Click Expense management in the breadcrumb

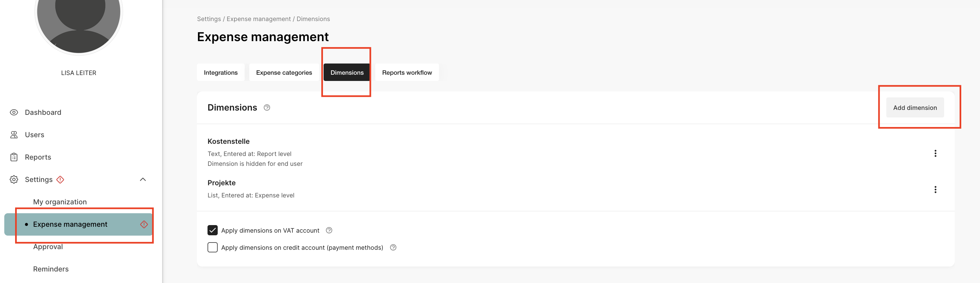click(258, 19)
